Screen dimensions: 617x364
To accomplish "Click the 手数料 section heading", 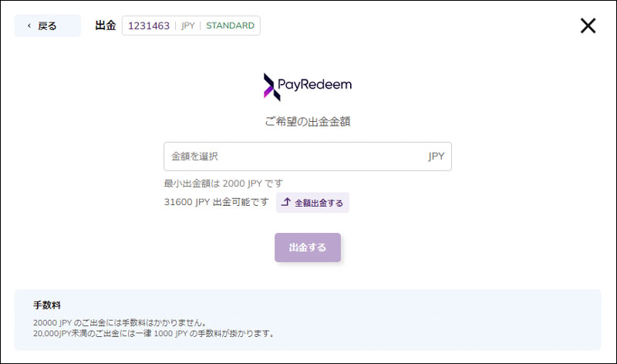I will (46, 305).
